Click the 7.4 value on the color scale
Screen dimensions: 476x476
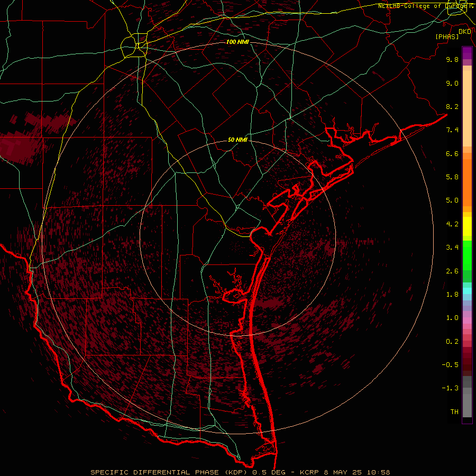452,130
